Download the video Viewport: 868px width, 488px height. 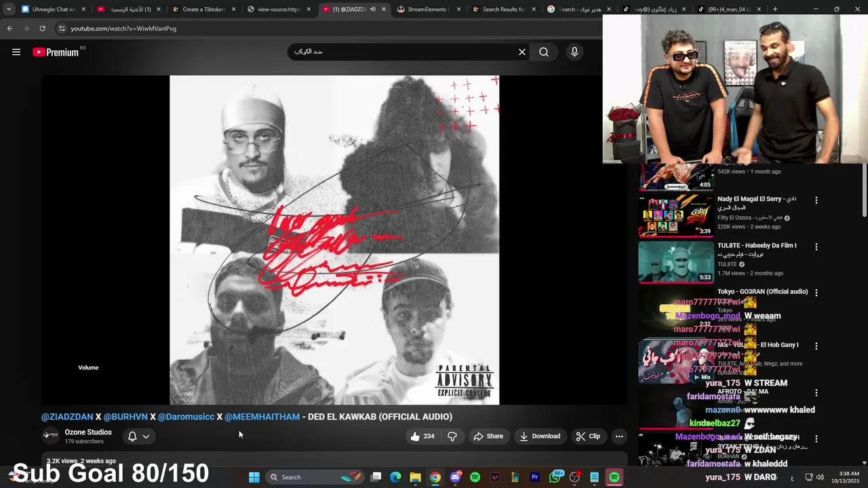click(540, 436)
